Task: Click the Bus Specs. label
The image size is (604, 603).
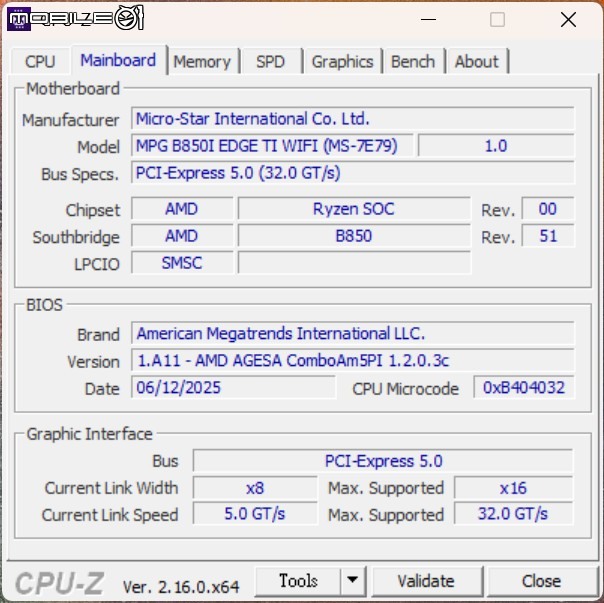Action: coord(80,174)
